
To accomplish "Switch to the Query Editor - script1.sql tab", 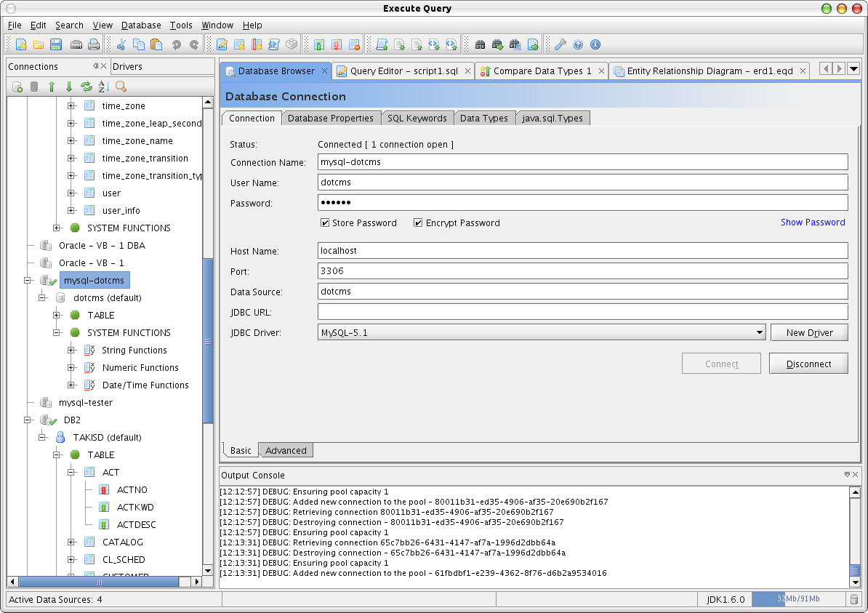I will 403,71.
